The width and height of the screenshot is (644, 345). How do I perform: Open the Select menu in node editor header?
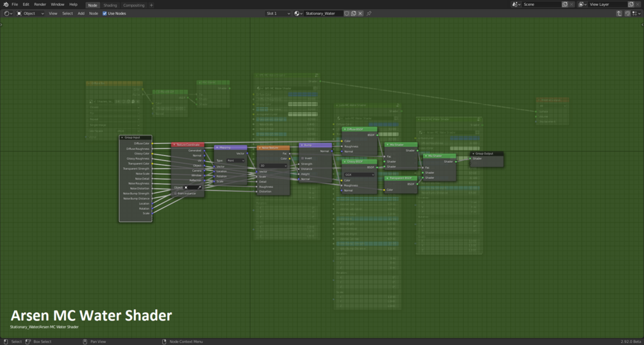click(x=67, y=13)
